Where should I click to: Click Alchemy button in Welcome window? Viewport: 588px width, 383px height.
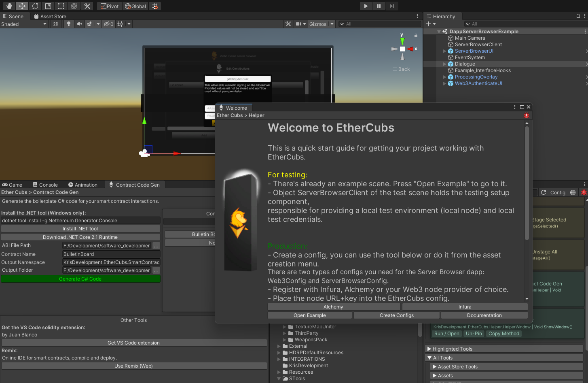pos(333,307)
